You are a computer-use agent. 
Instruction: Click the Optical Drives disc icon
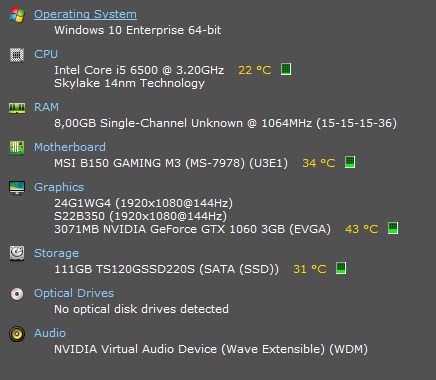(17, 294)
